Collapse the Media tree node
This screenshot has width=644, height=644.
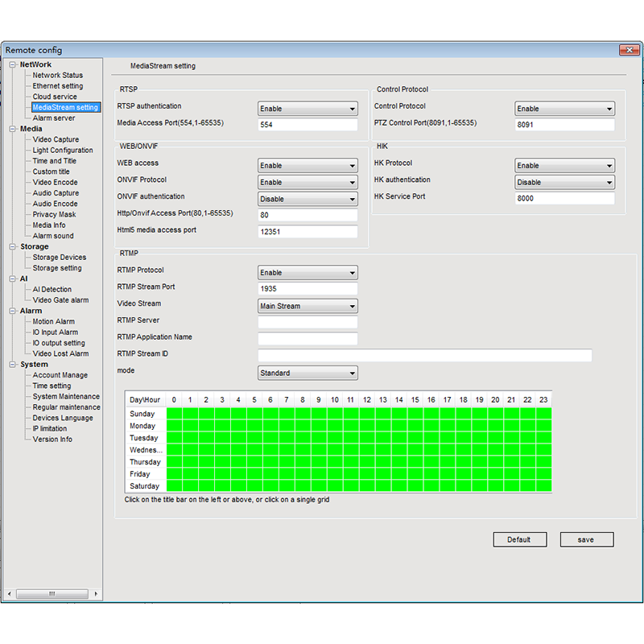point(13,129)
